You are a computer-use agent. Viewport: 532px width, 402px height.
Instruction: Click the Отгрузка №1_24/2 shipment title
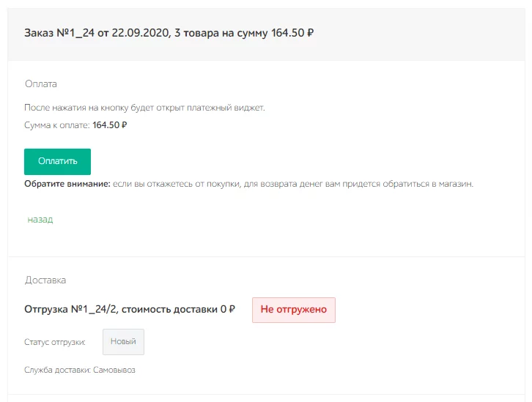pyautogui.click(x=70, y=310)
